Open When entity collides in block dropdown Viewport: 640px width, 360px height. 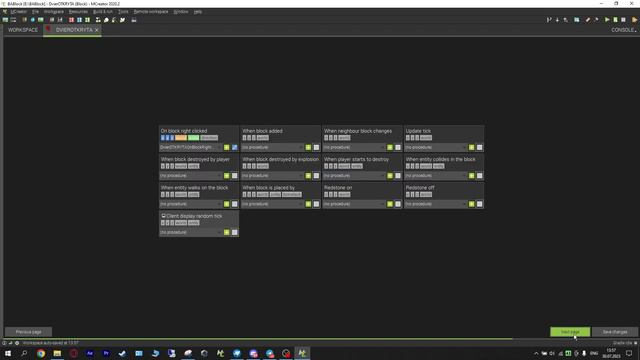tap(436, 176)
